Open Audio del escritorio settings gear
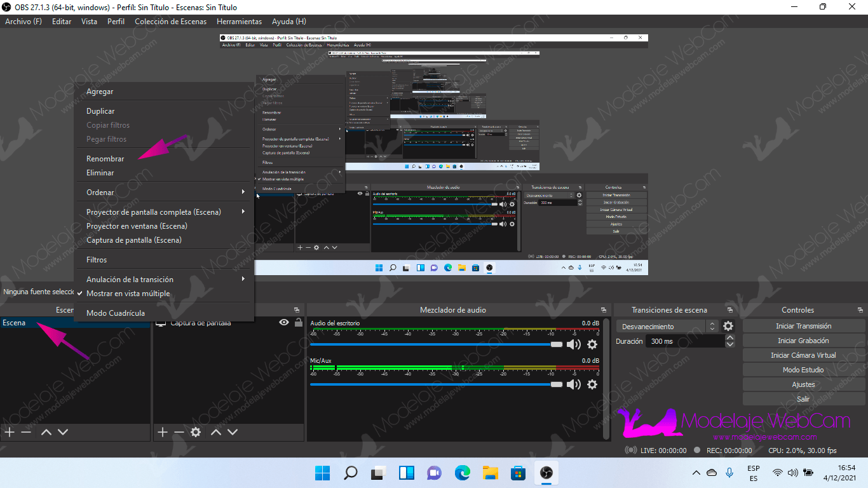The image size is (868, 488). [592, 344]
